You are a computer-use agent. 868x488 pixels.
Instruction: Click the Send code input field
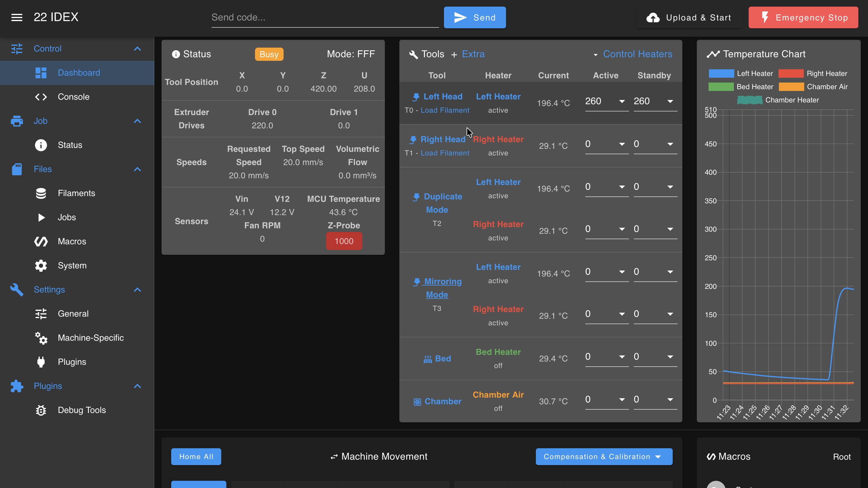tap(325, 17)
